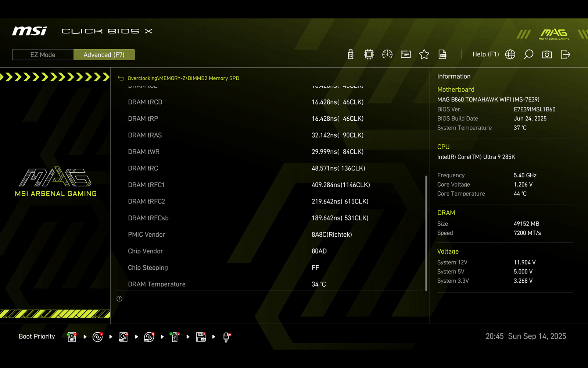Go back using the breadcrumb return arrow
Screen dimensions: 588x368
point(121,78)
